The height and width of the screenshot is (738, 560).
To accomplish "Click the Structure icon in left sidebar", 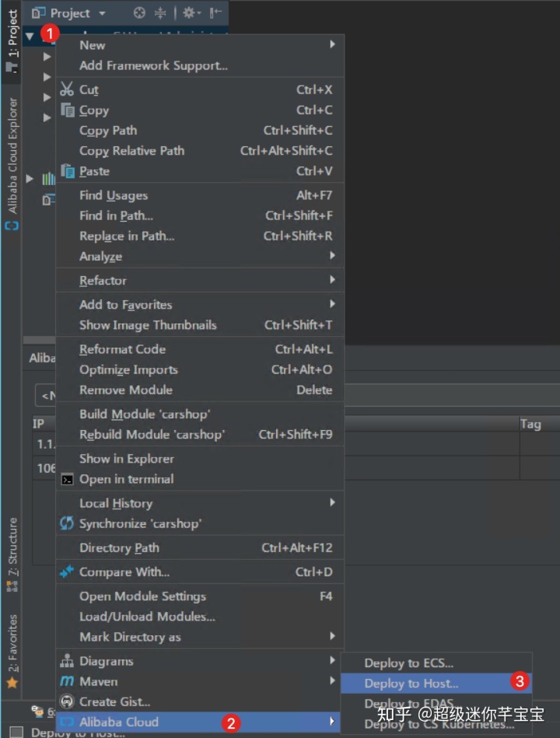I will 12,586.
